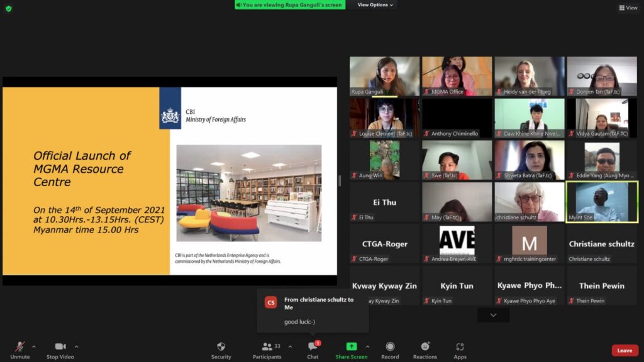Click 'You are viewing Rupa Ganguli's screen' banner
The width and height of the screenshot is (644, 362).
click(290, 5)
